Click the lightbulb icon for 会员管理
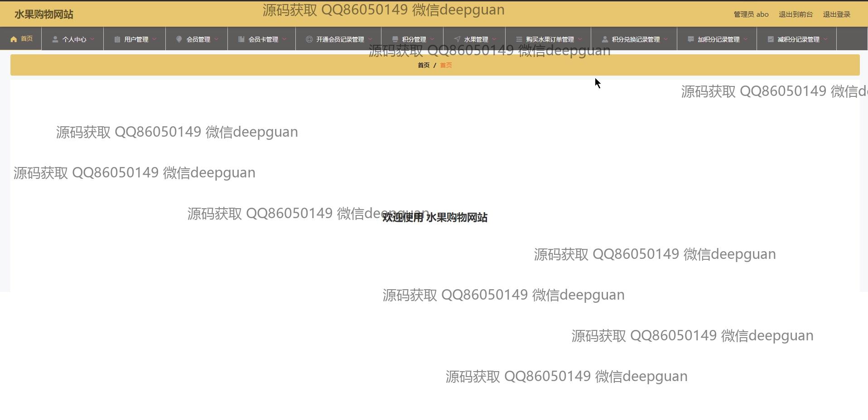Image resolution: width=868 pixels, height=420 pixels. click(x=179, y=39)
